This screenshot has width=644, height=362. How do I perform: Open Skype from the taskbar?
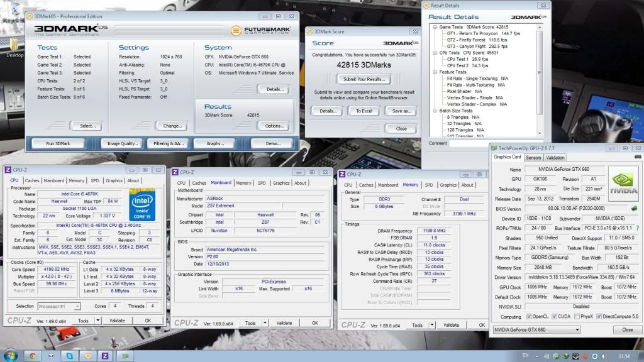(69, 356)
